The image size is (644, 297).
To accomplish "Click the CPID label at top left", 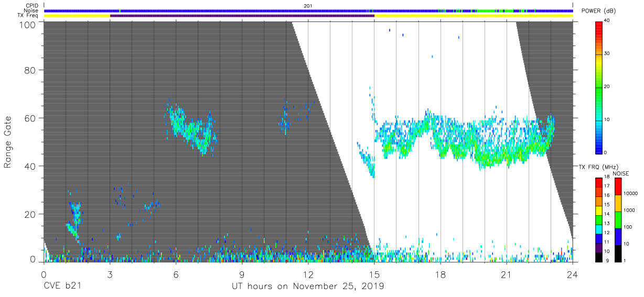I will tap(31, 6).
